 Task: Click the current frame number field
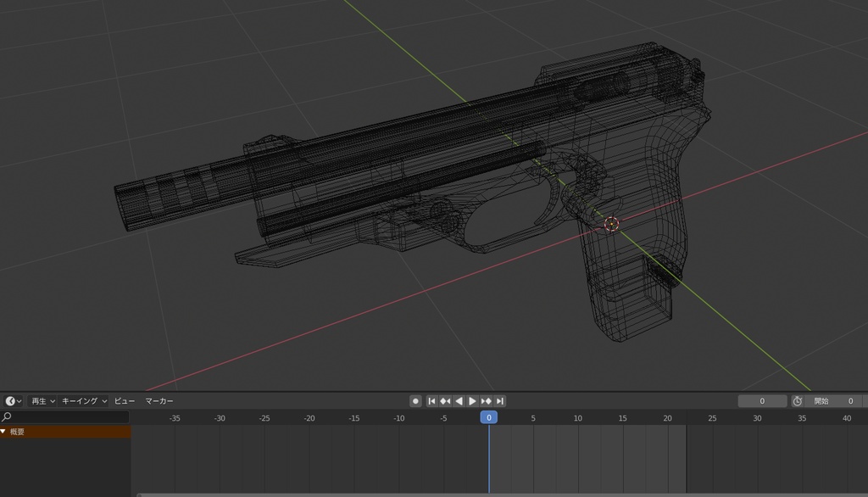(x=761, y=401)
